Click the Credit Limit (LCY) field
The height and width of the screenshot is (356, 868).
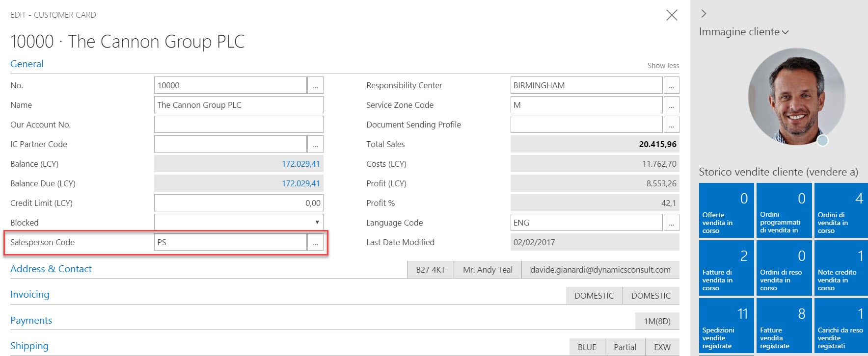(x=239, y=203)
